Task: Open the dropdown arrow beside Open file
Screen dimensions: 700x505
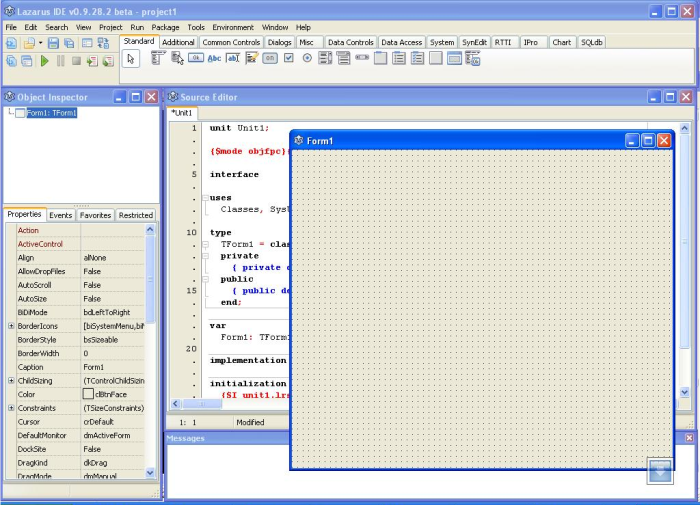Action: tap(40, 43)
